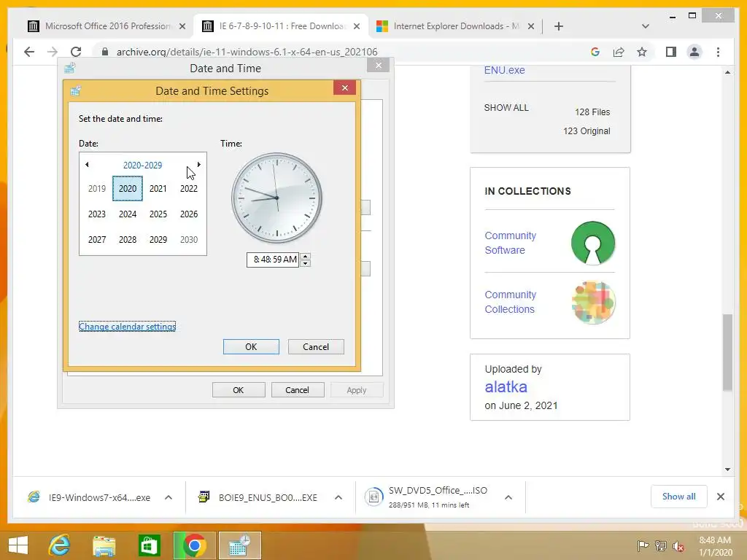The width and height of the screenshot is (747, 560).
Task: Select year 2025 in calendar
Action: pos(158,214)
